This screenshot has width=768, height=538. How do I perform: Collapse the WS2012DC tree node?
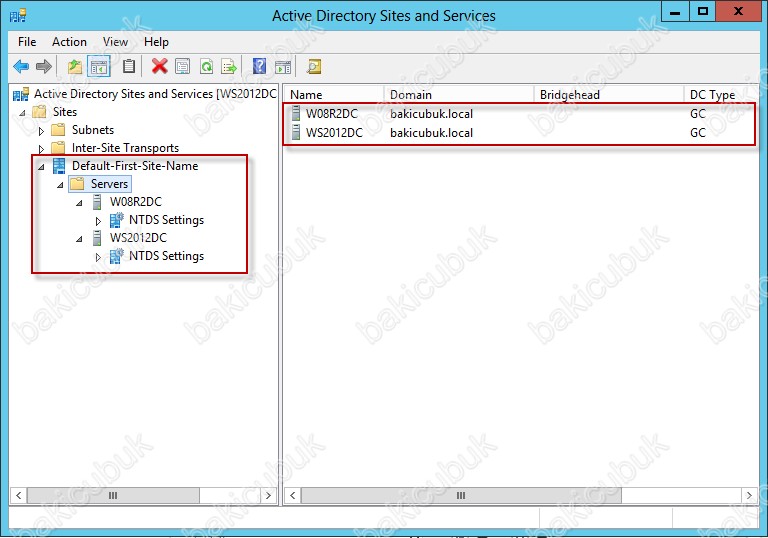(x=79, y=239)
